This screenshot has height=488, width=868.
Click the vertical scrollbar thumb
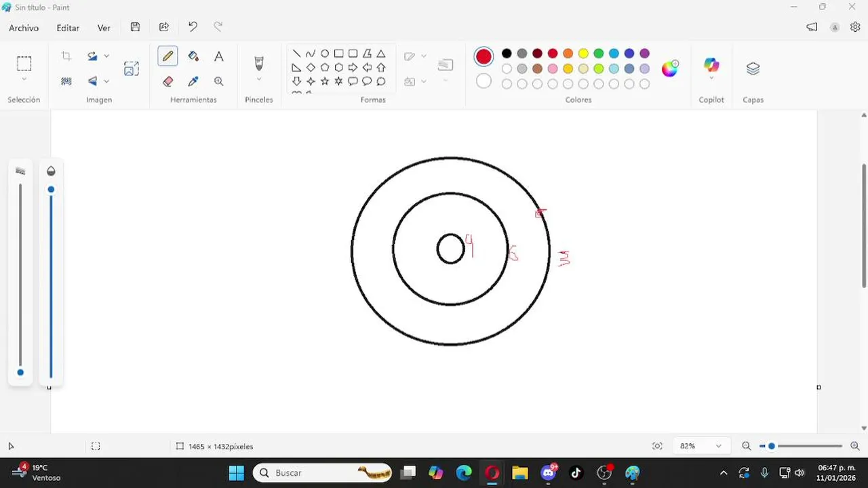864,226
